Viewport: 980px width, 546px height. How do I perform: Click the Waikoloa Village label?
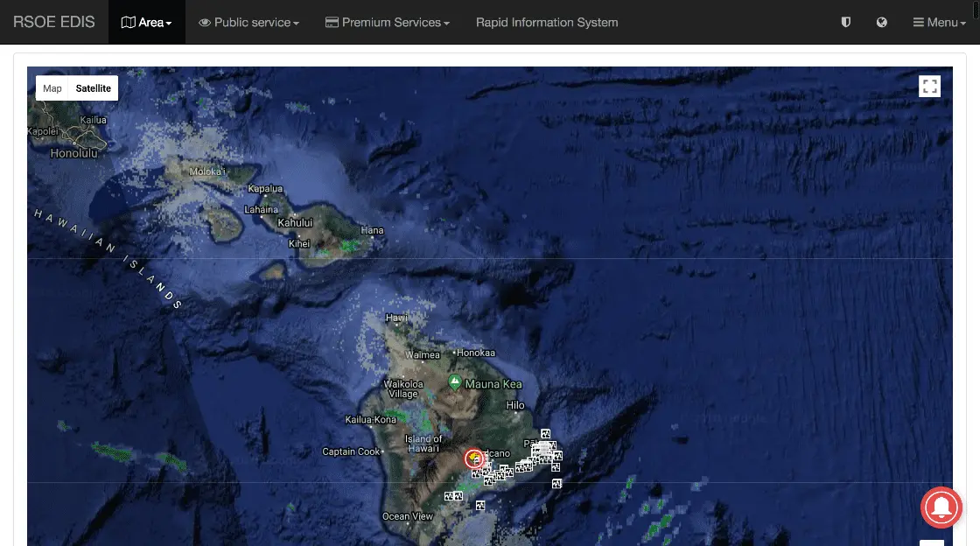tap(403, 389)
